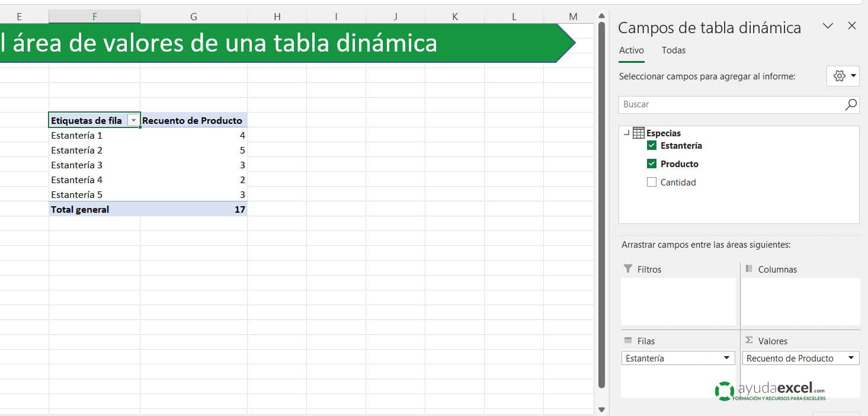Switch to the Todas tab
This screenshot has width=868, height=416.
[x=673, y=50]
